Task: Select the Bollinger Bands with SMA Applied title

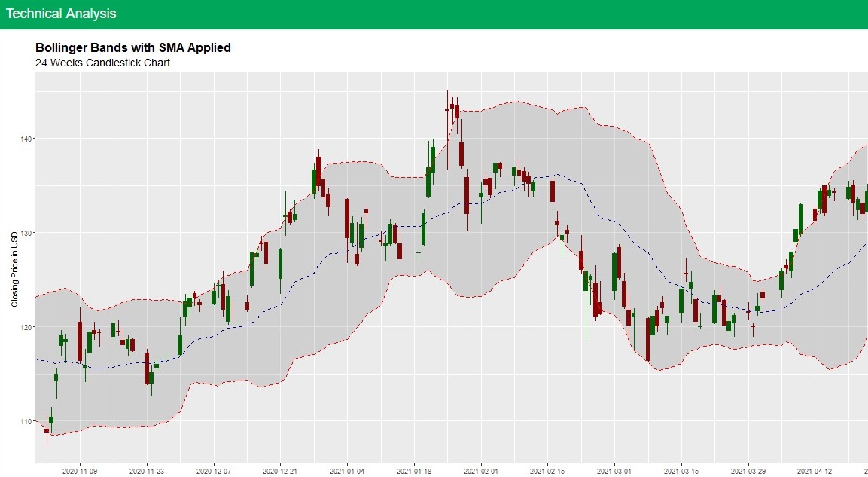Action: 132,47
